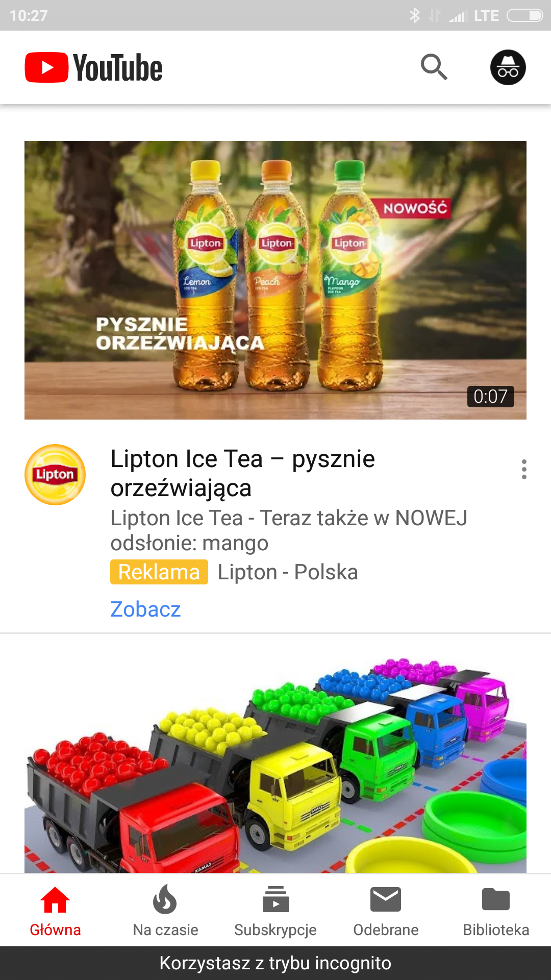Open the Lipton channel avatar
Viewport: 551px width, 980px height.
[x=55, y=475]
